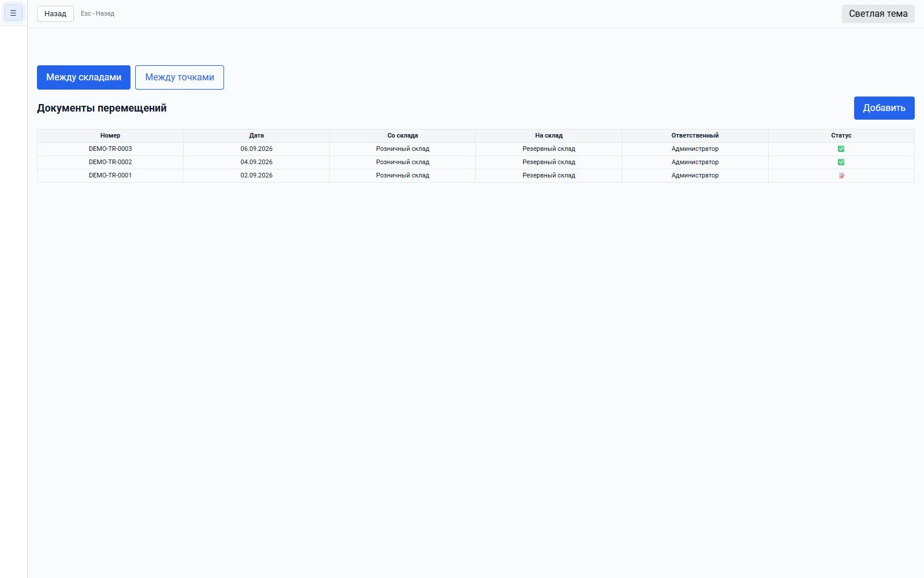Select Администратор cell in DEMO-TR-0001 row
Screen dimensions: 924x578
pos(695,176)
